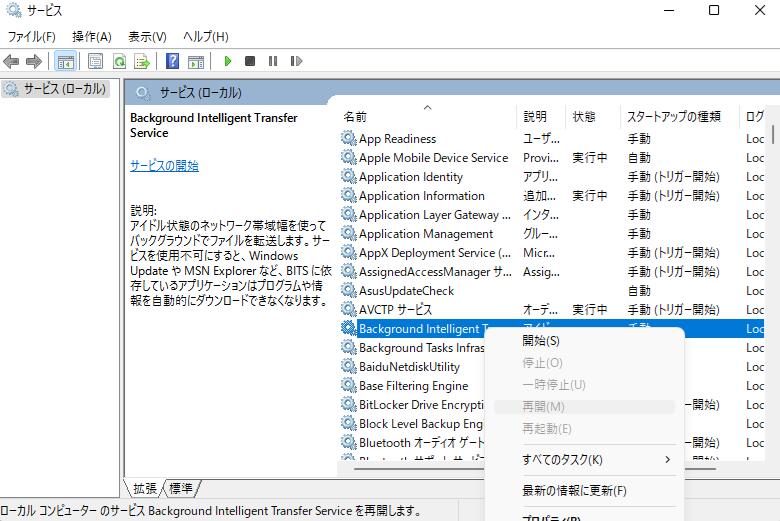This screenshot has height=521, width=780.
Task: Click the green Refresh toolbar icon
Action: point(119,61)
